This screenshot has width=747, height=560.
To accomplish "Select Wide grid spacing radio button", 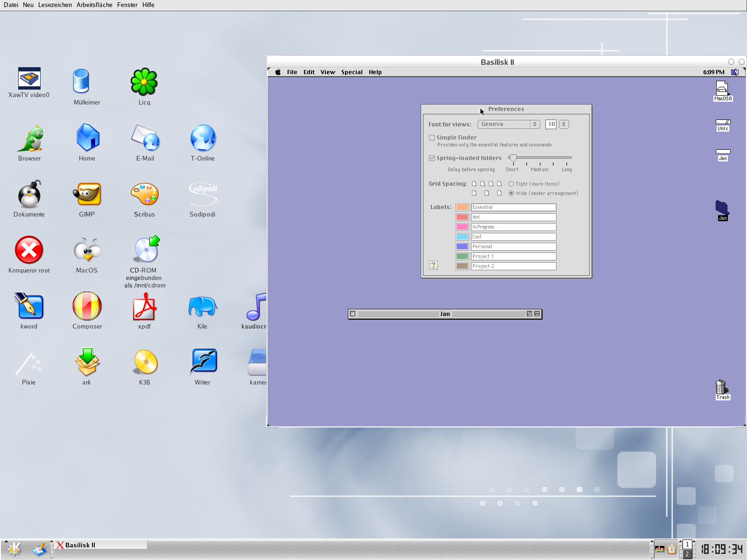I will (x=511, y=193).
